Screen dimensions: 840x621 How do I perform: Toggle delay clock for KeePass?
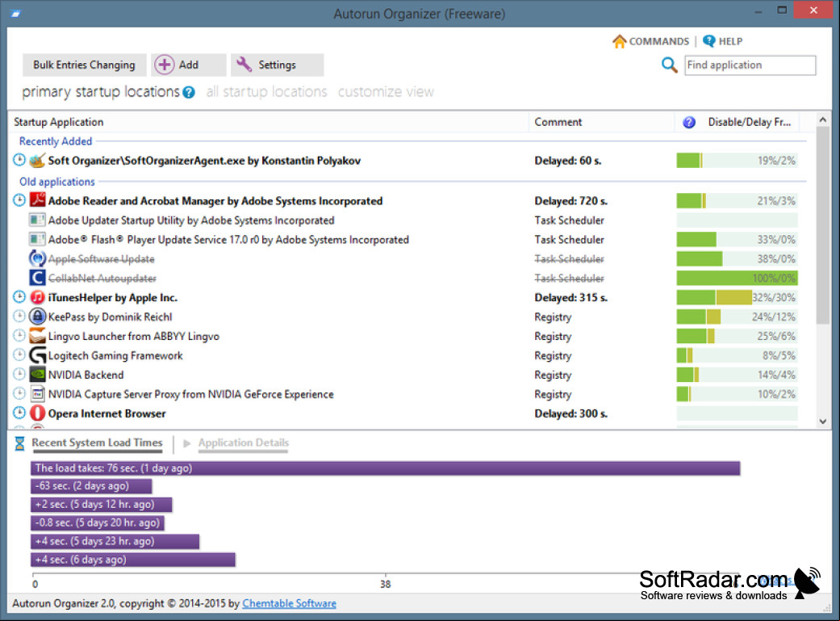[19, 316]
